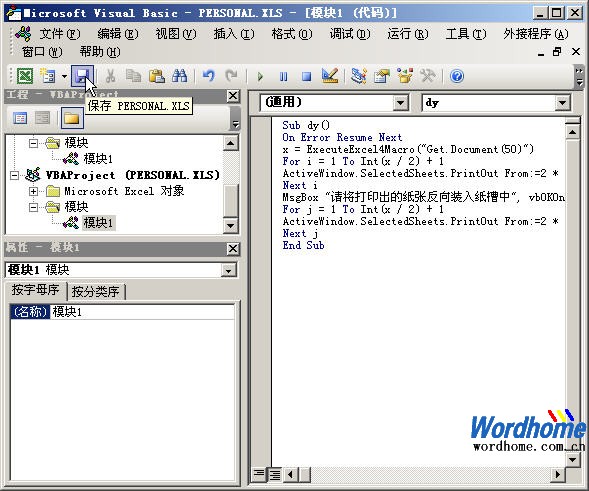
Task: Click the blue Help question mark icon
Action: [x=457, y=76]
